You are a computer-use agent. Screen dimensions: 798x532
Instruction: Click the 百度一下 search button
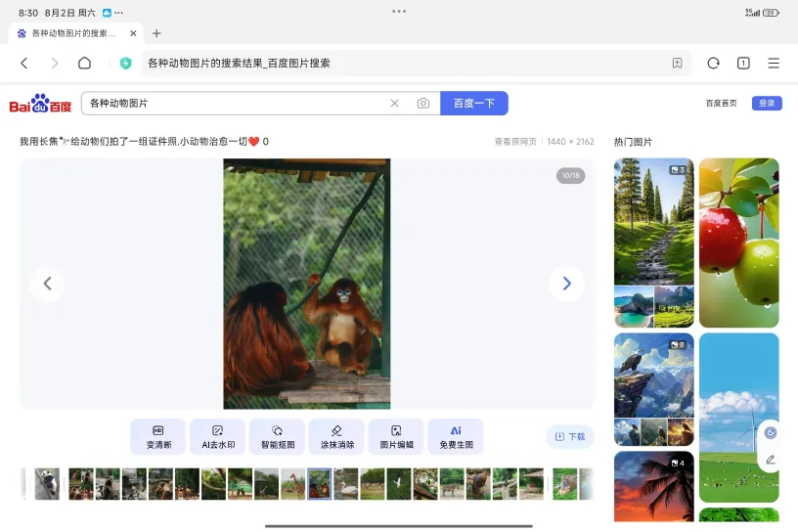click(x=474, y=104)
